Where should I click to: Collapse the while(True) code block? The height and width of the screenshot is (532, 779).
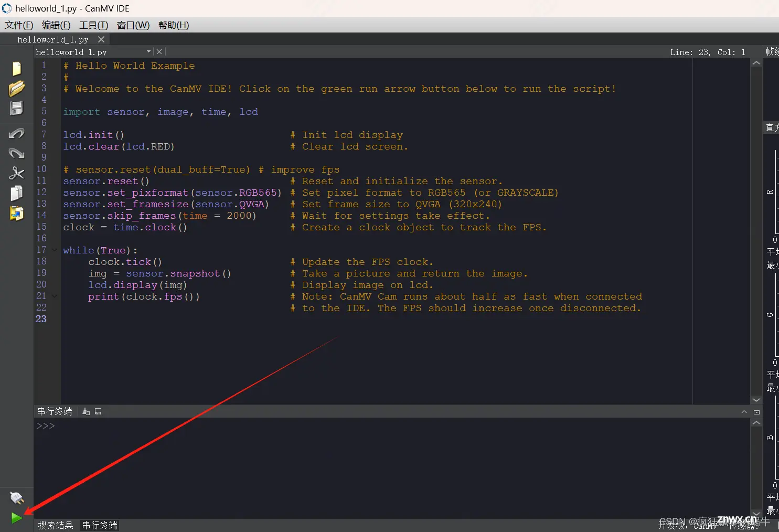[x=54, y=250]
